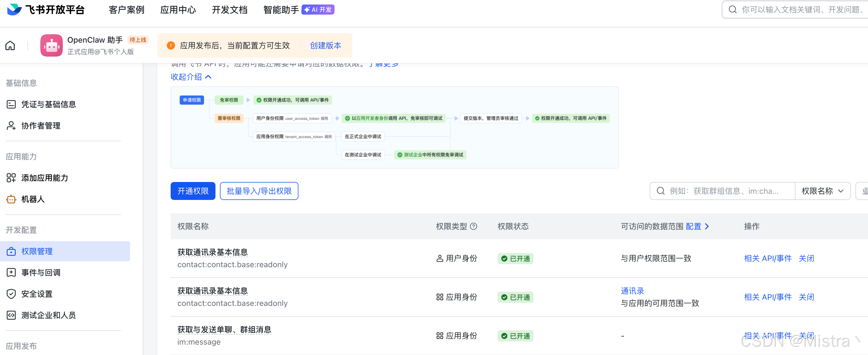Switch to the 开发文档 tab
The image size is (868, 355).
pyautogui.click(x=229, y=10)
